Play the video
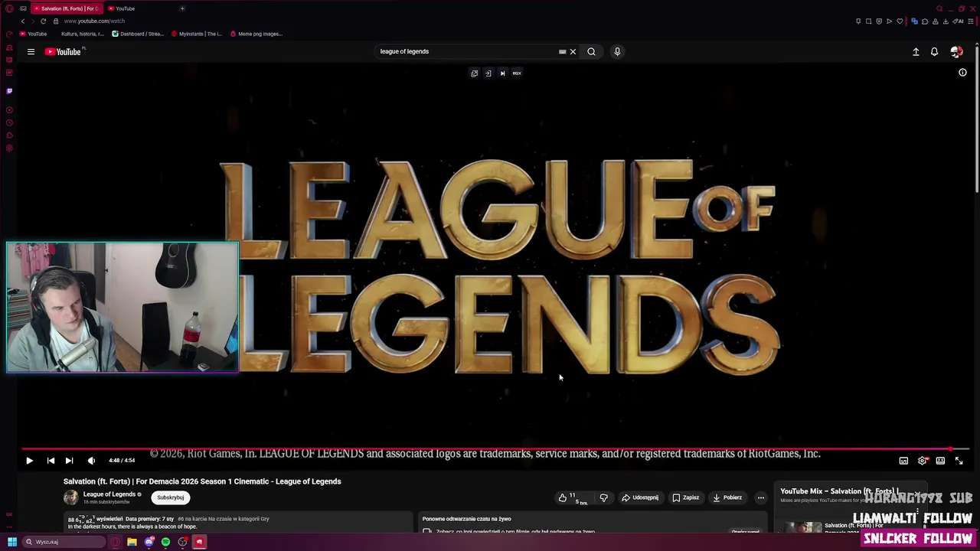Image resolution: width=980 pixels, height=551 pixels. point(29,461)
